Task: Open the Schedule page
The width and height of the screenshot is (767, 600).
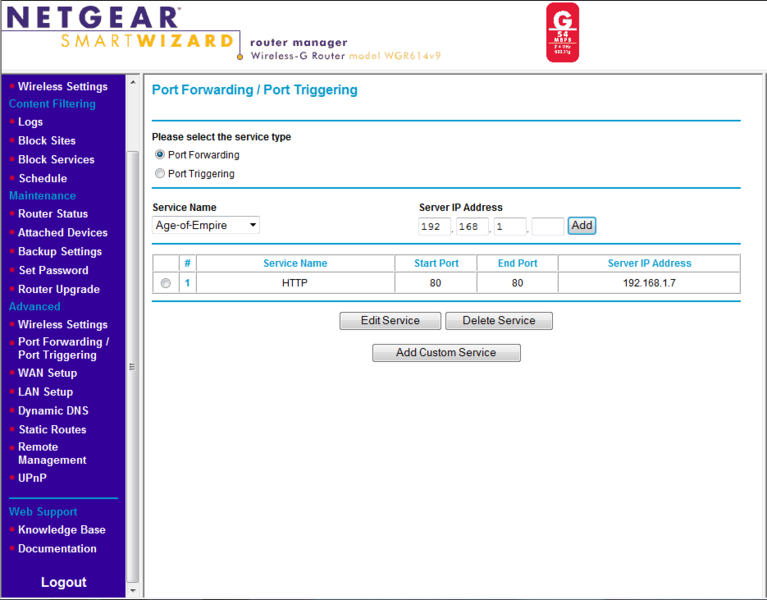Action: (x=43, y=178)
